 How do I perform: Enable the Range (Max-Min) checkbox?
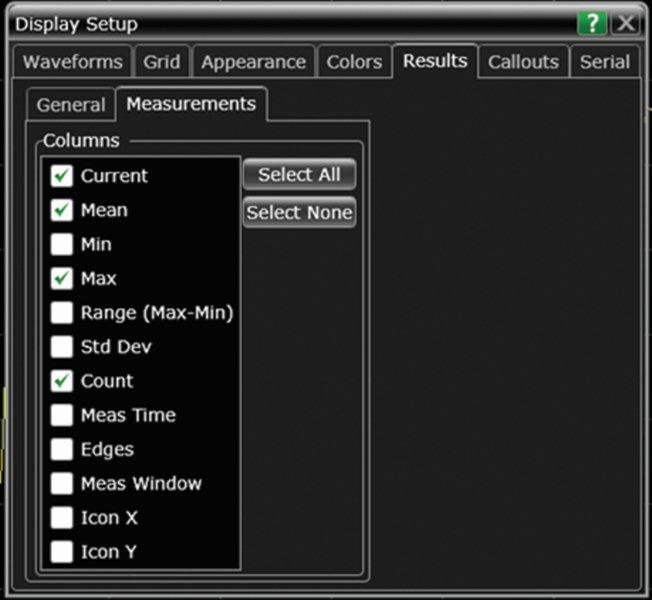coord(62,313)
